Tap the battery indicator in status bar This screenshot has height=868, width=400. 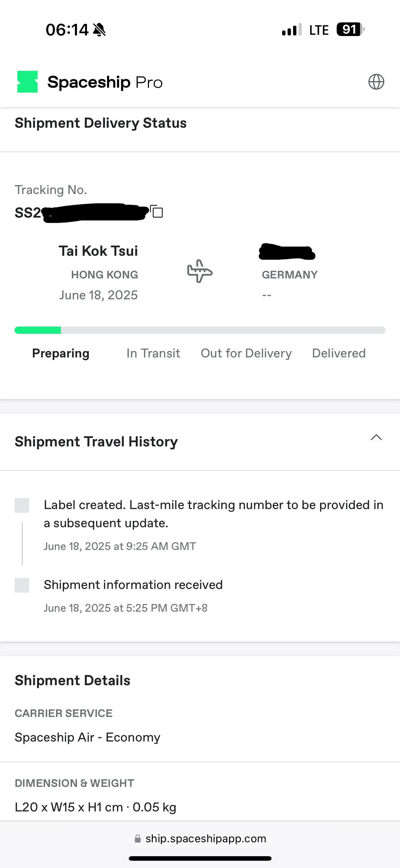[x=350, y=30]
